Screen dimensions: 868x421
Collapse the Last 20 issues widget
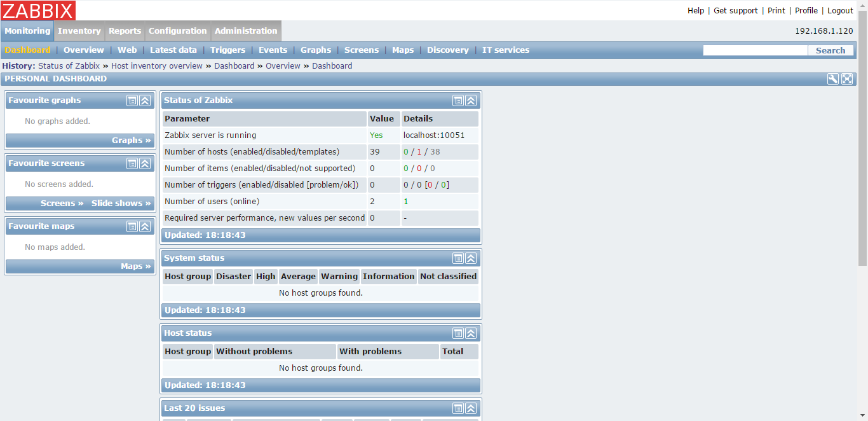click(x=471, y=408)
